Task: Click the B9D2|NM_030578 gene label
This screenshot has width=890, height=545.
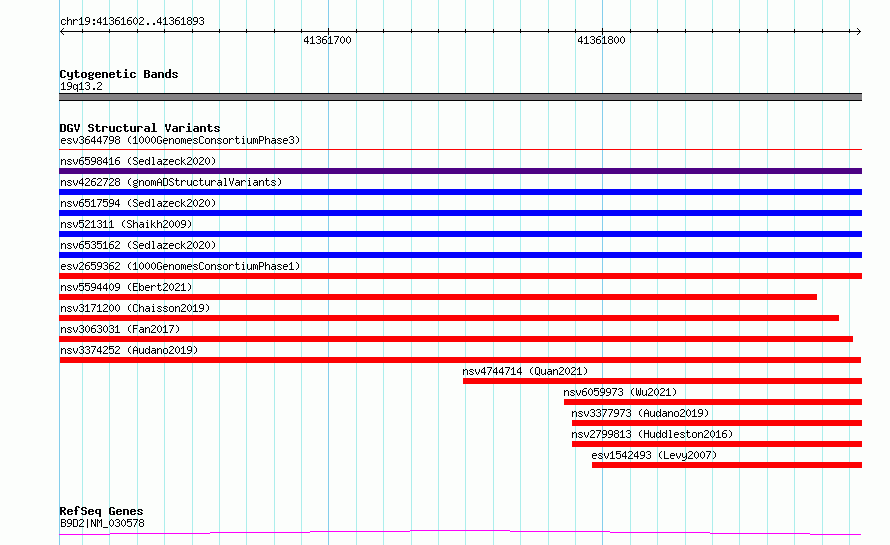Action: [102, 523]
